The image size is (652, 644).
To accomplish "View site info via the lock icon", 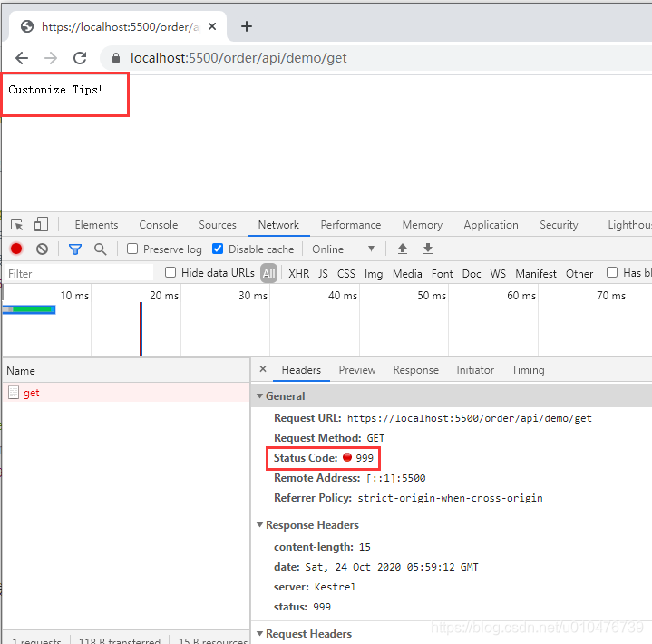I will 116,58.
